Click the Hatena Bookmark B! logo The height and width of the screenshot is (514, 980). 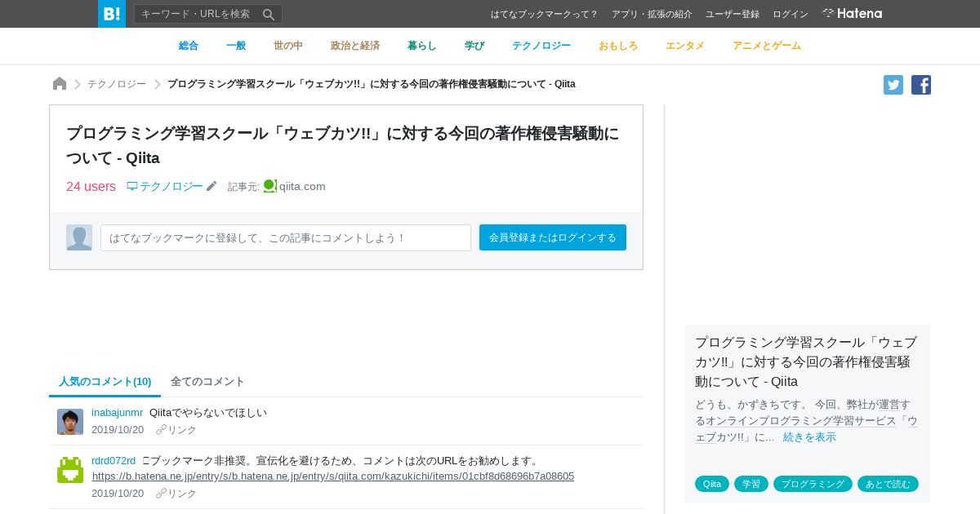tap(112, 14)
